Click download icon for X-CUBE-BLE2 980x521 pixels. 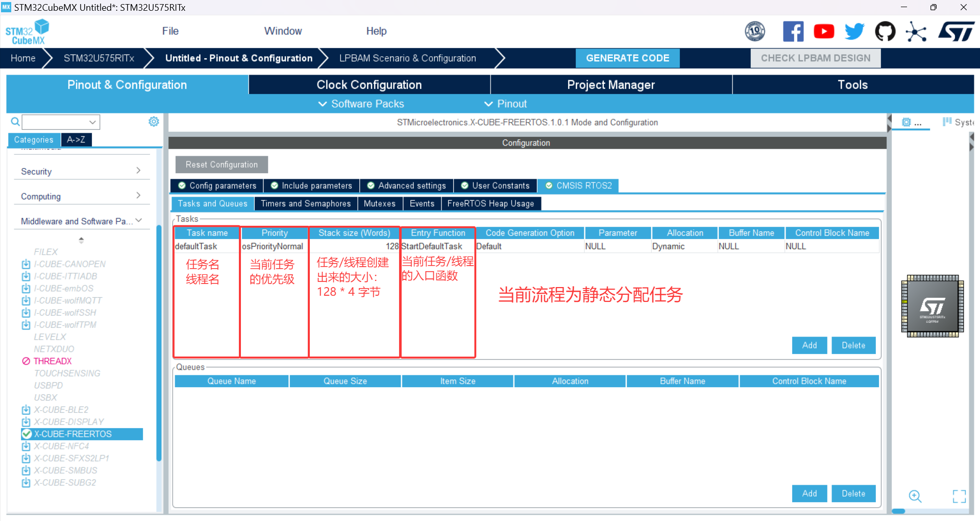(x=26, y=410)
